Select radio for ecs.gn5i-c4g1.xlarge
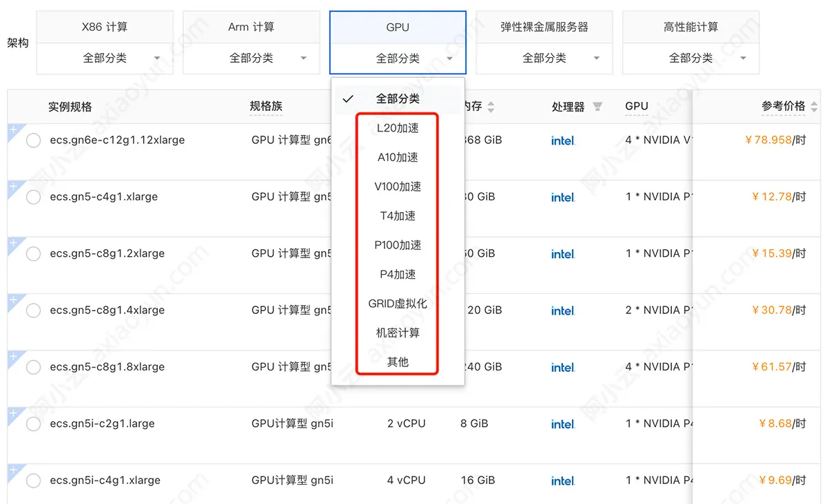Viewport: 827px width, 504px height. point(33,481)
